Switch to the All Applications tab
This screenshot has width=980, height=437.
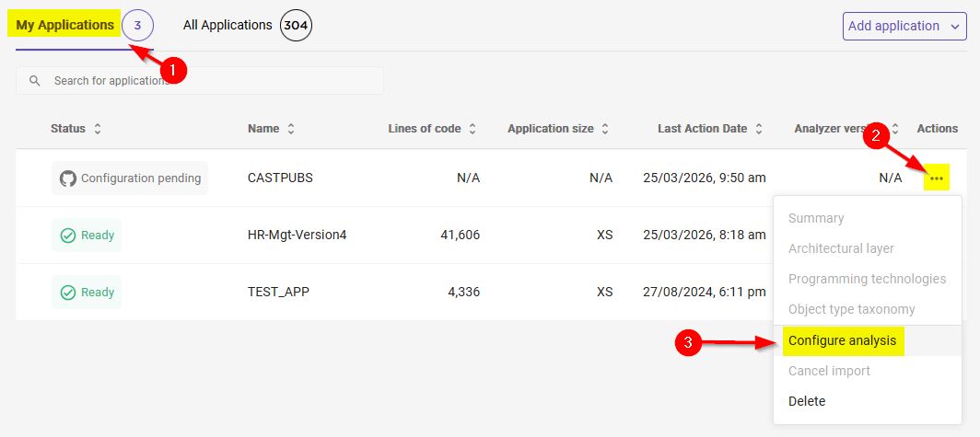(227, 26)
